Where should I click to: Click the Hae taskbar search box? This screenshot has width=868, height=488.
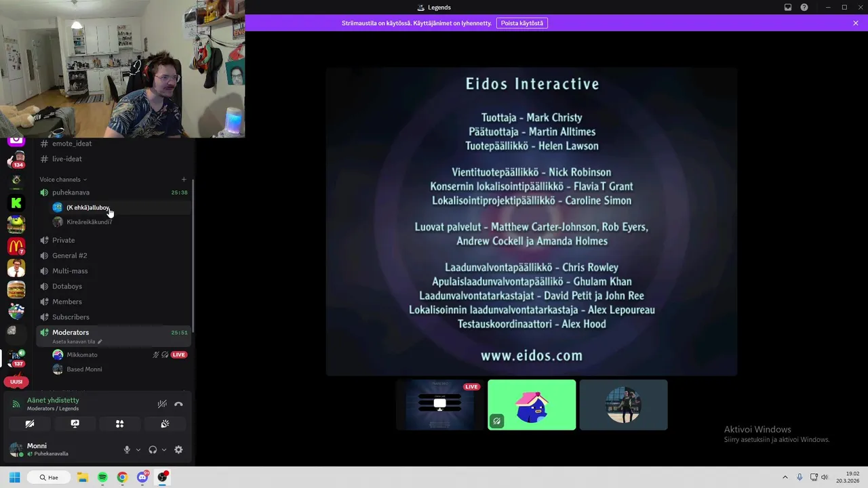pyautogui.click(x=50, y=477)
